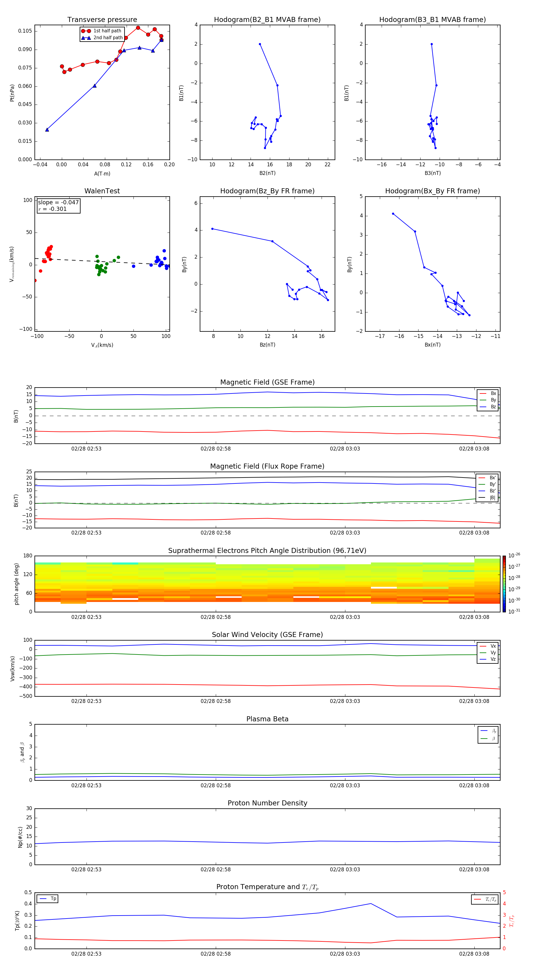Click the Bz legend entry in GSE panel
The image size is (535, 980).
tap(488, 407)
